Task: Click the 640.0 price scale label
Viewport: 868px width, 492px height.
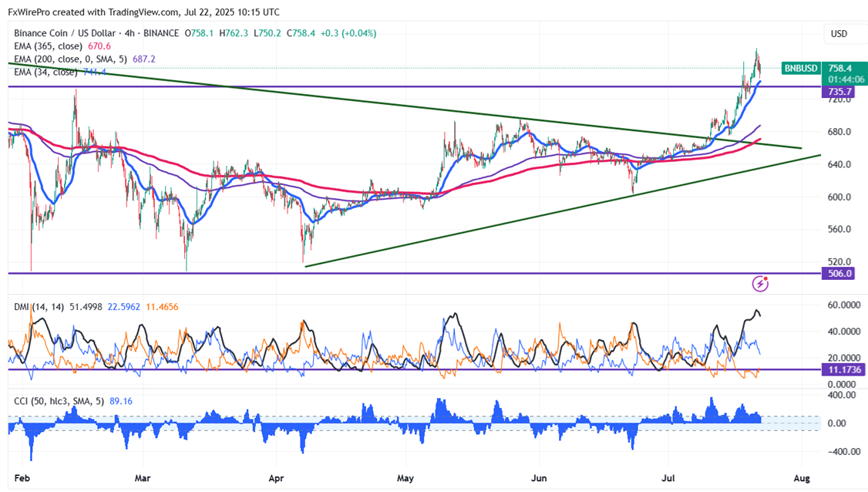Action: point(839,164)
